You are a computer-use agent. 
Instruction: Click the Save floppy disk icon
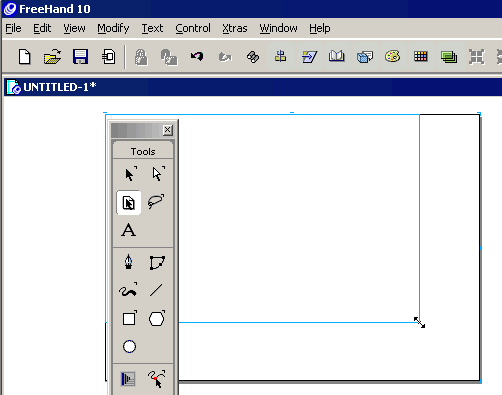(x=80, y=57)
